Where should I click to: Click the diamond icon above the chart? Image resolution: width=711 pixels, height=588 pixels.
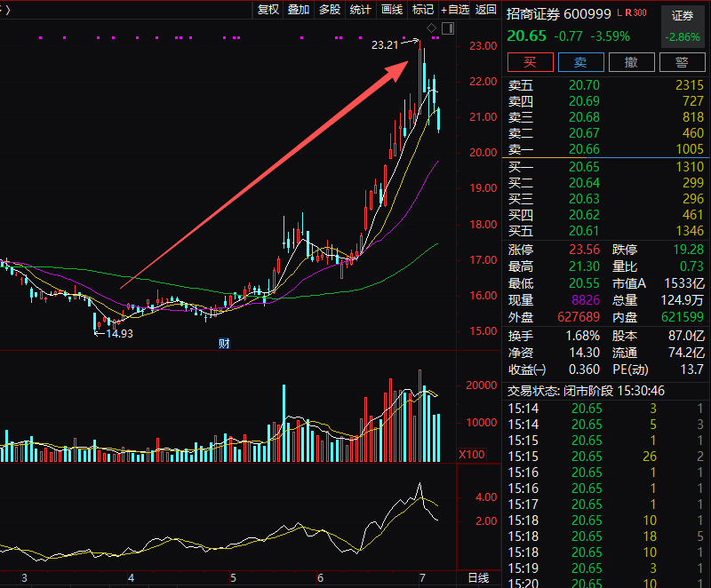[431, 28]
